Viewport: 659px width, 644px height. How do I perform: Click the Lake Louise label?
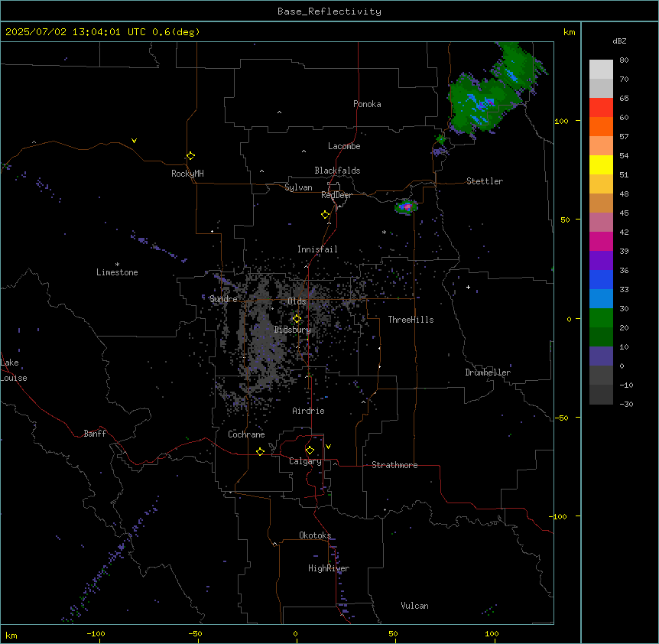pos(14,370)
